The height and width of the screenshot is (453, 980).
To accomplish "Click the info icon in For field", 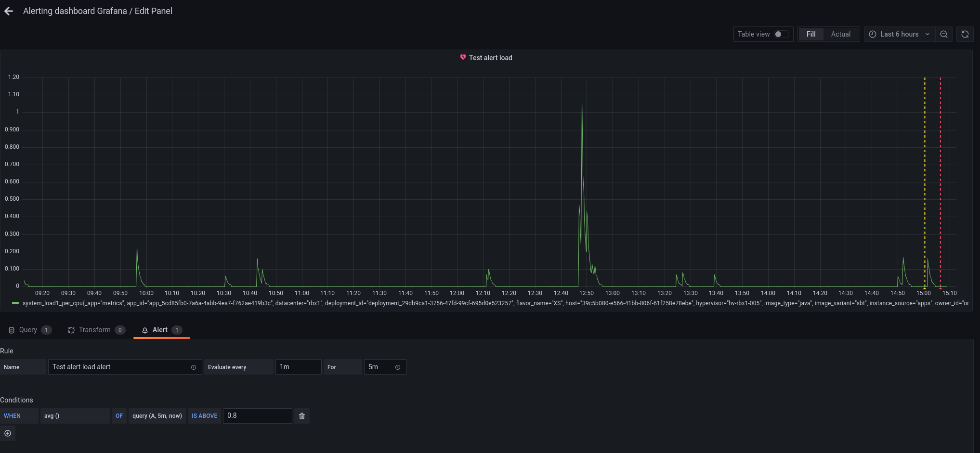I will 398,367.
